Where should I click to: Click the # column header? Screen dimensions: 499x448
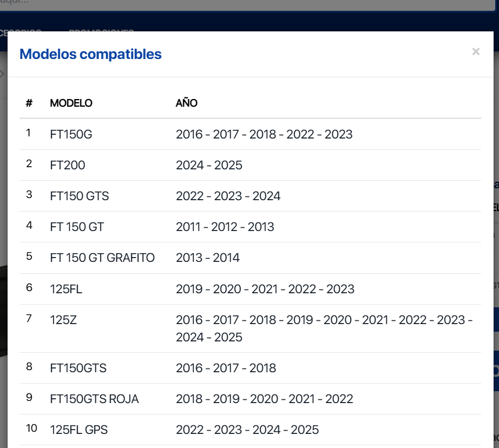coord(29,103)
